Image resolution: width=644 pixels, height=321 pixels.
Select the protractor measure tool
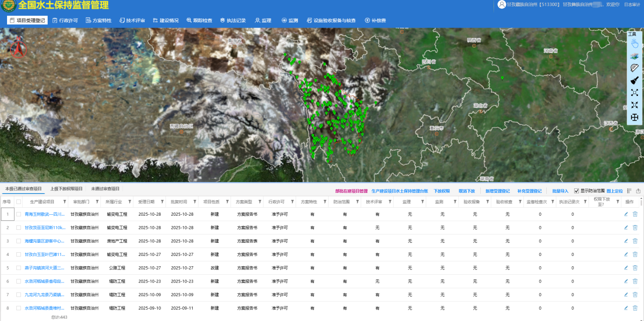coord(634,68)
